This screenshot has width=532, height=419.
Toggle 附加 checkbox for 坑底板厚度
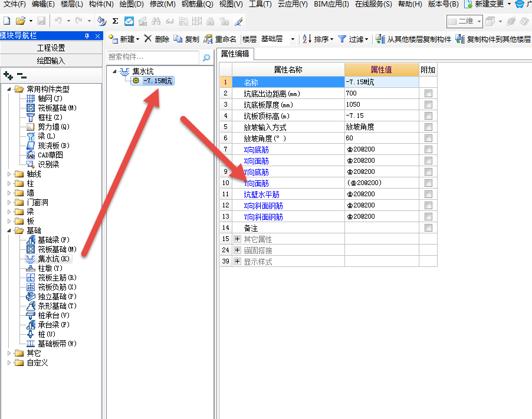pos(428,105)
